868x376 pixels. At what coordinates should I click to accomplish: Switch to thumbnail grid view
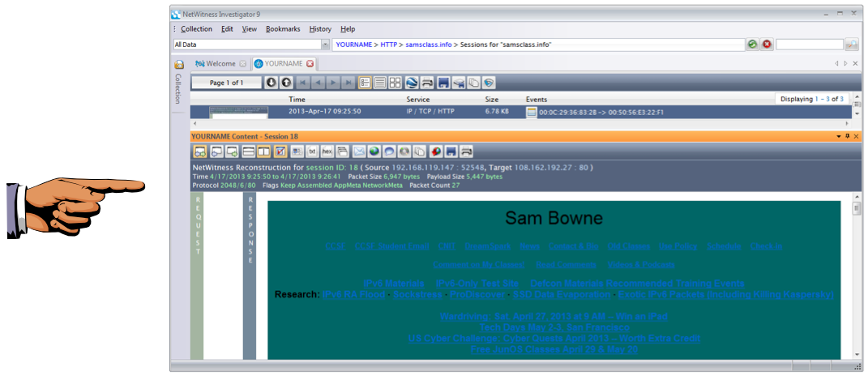[395, 83]
